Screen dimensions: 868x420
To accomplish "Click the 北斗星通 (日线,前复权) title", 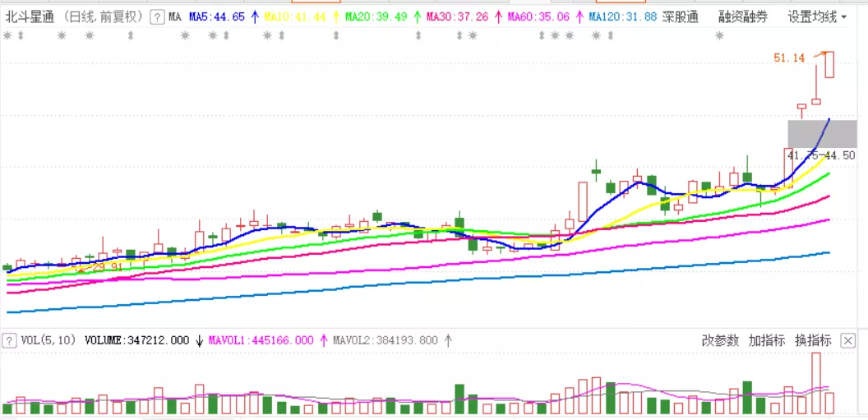I will [74, 17].
